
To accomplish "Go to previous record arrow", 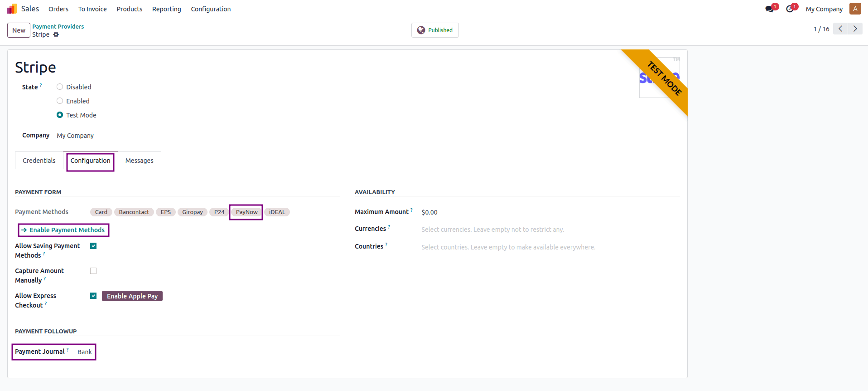I will [840, 29].
